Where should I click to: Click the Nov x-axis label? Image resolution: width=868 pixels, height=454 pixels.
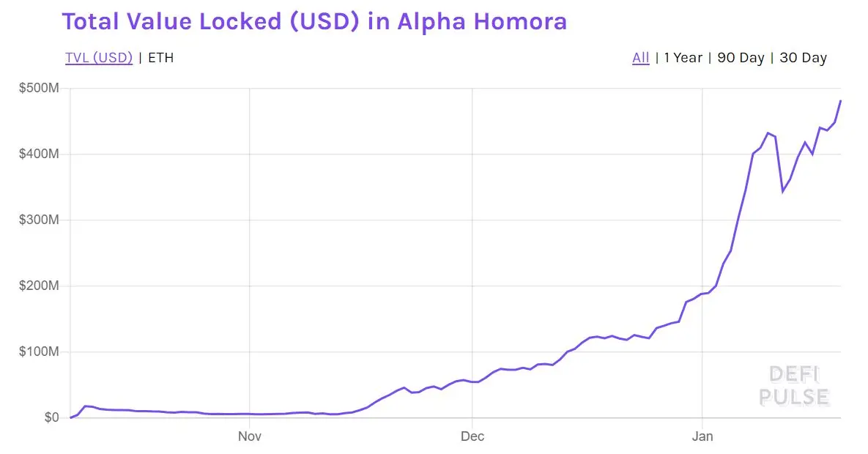pyautogui.click(x=250, y=436)
